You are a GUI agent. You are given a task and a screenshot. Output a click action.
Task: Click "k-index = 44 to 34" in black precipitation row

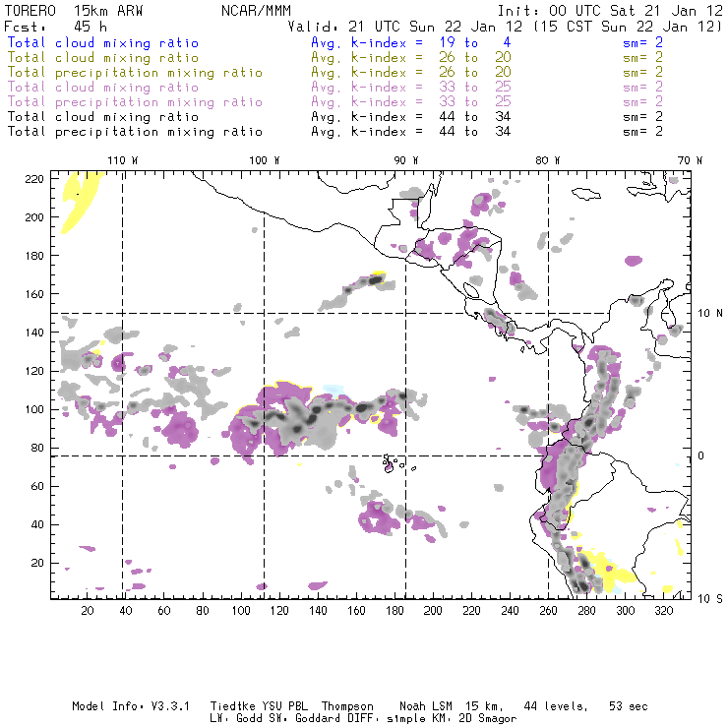[x=431, y=132]
